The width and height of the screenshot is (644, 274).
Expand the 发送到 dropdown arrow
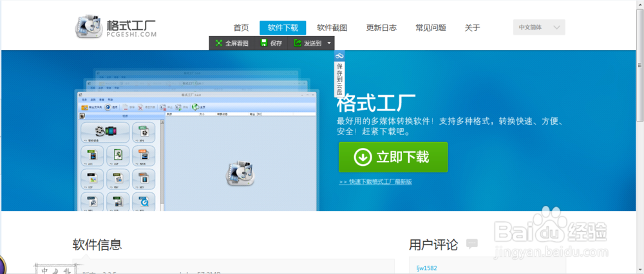pos(329,43)
